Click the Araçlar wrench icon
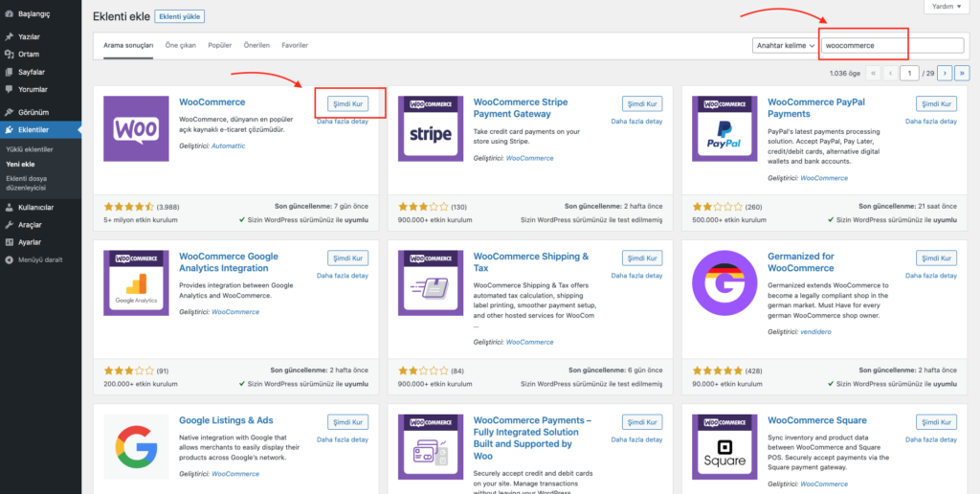Viewport: 980px width, 494px height. [9, 224]
